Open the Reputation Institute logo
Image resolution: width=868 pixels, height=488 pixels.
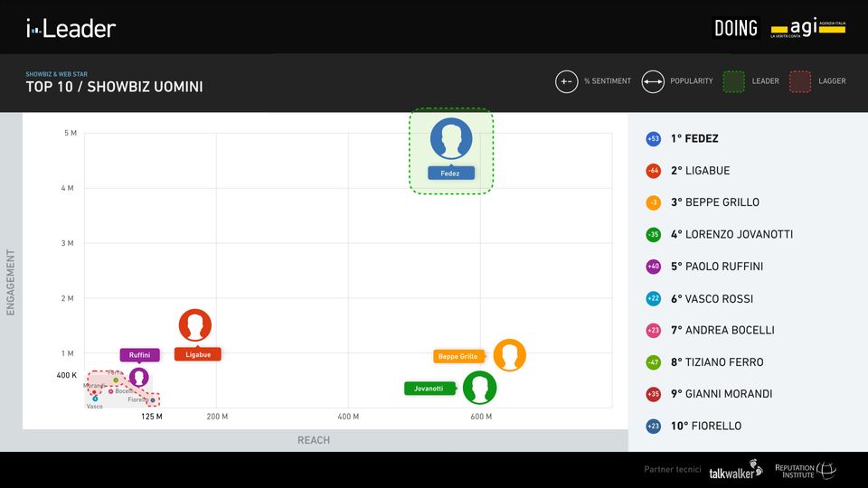point(806,471)
